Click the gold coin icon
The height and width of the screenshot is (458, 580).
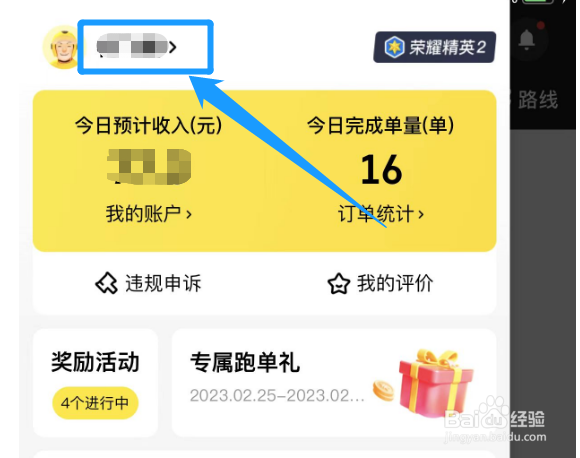(383, 390)
